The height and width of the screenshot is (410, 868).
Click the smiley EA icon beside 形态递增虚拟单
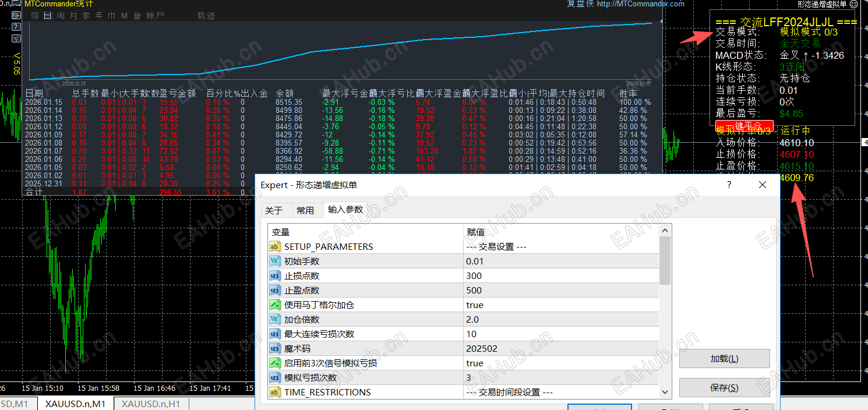tap(854, 5)
